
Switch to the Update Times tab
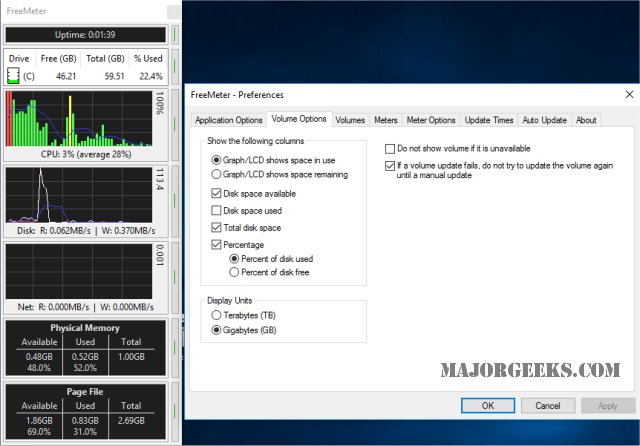point(489,120)
